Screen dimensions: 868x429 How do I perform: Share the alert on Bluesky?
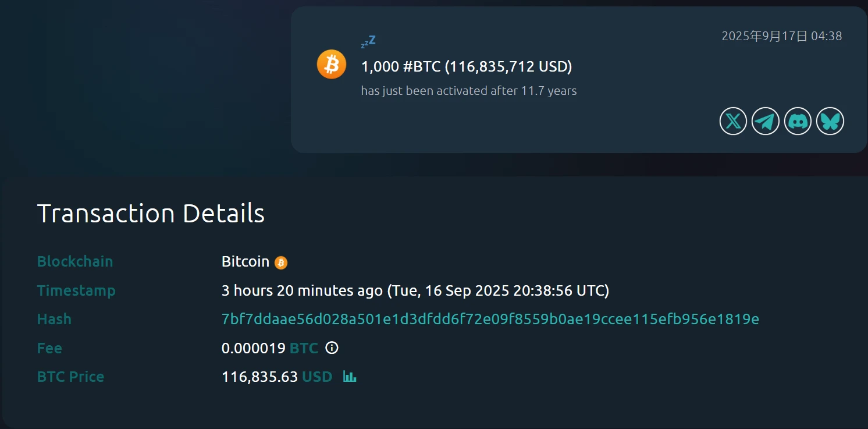point(830,121)
